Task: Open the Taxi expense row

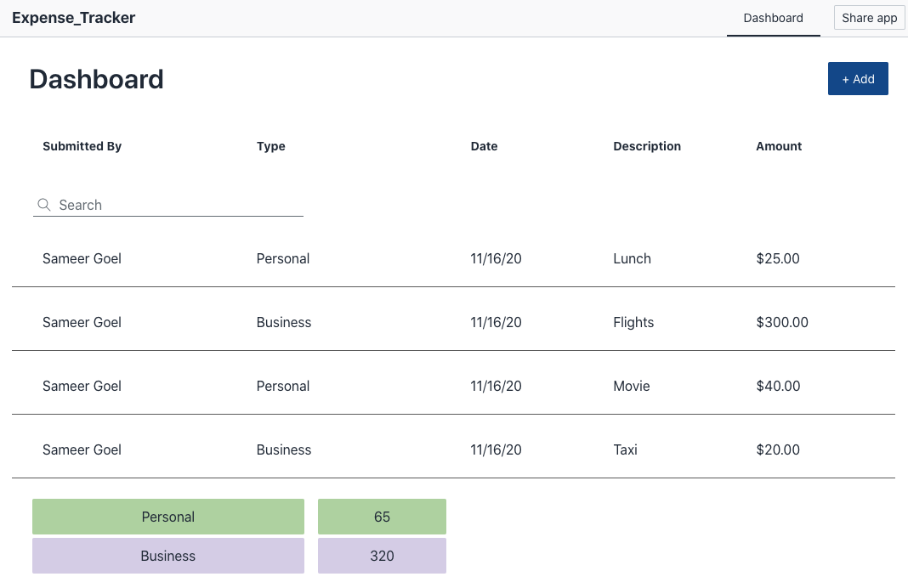Action: tap(625, 449)
